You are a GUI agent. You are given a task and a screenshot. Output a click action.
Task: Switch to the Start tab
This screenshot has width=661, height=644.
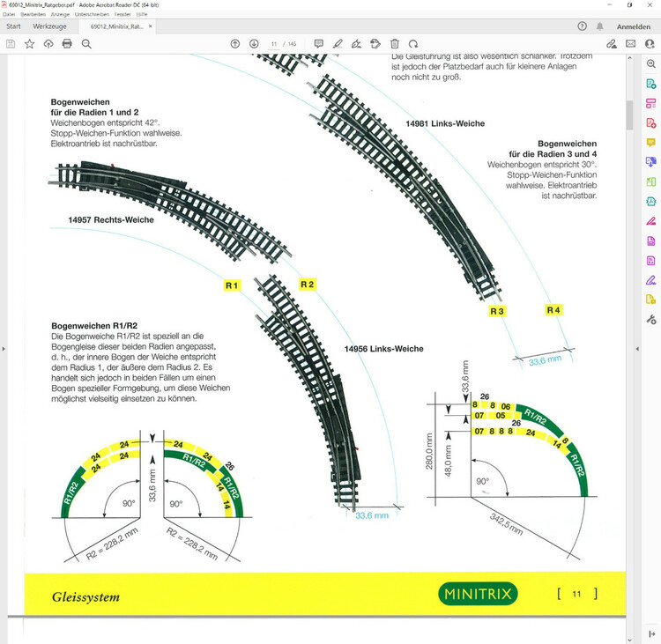13,26
